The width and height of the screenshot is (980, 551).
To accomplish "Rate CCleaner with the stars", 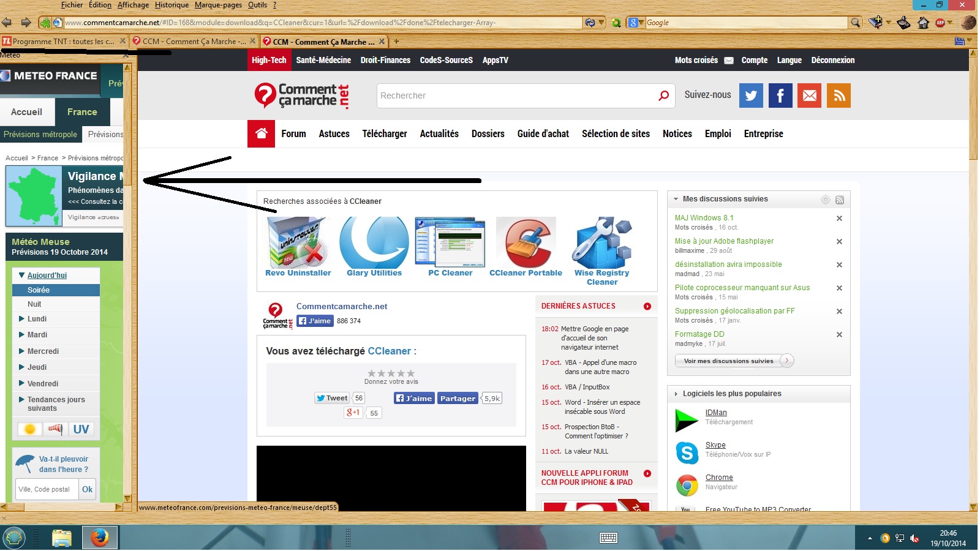I will [391, 373].
